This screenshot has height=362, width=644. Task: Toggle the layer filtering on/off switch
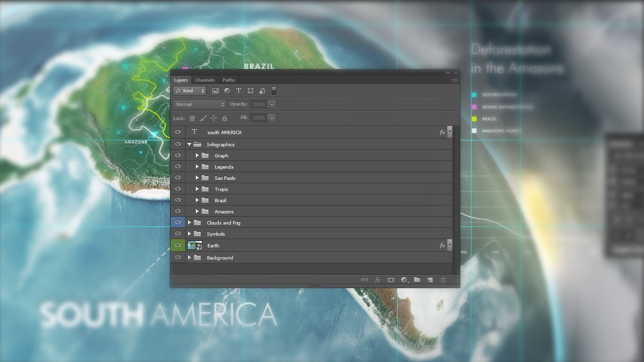click(274, 90)
